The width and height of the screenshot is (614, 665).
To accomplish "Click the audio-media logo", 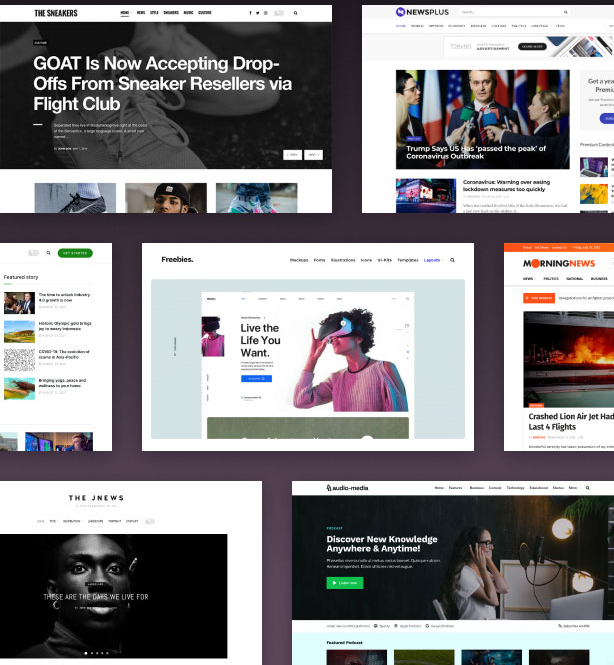I will coord(347,488).
